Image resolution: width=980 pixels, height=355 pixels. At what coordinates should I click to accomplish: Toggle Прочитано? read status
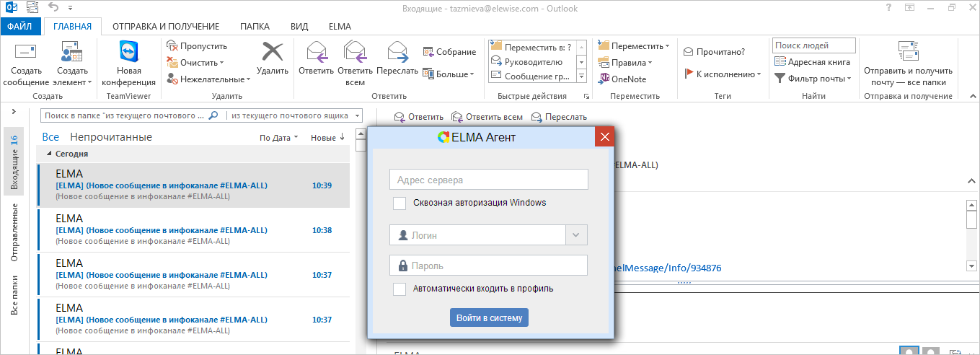coord(714,52)
